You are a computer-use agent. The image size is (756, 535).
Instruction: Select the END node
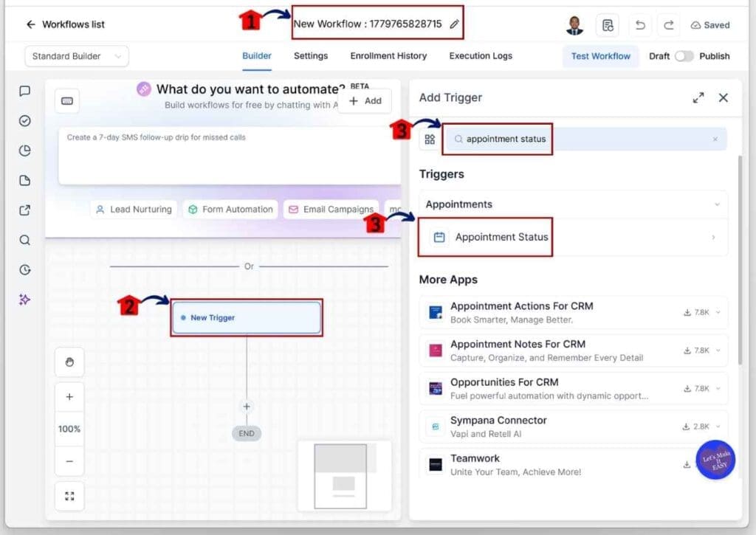247,433
